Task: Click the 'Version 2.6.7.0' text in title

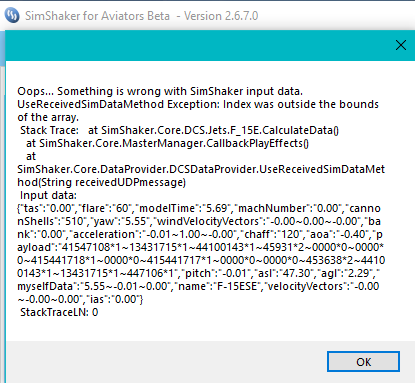Action: point(221,16)
